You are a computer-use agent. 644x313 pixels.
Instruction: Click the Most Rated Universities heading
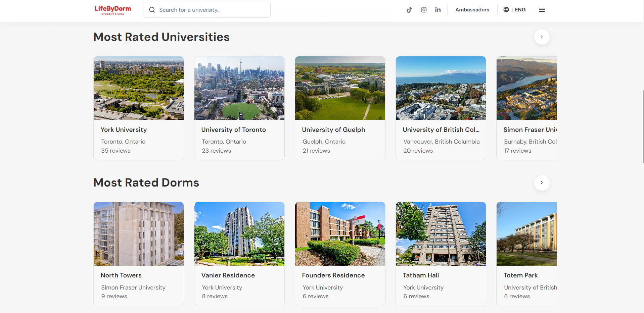[162, 37]
